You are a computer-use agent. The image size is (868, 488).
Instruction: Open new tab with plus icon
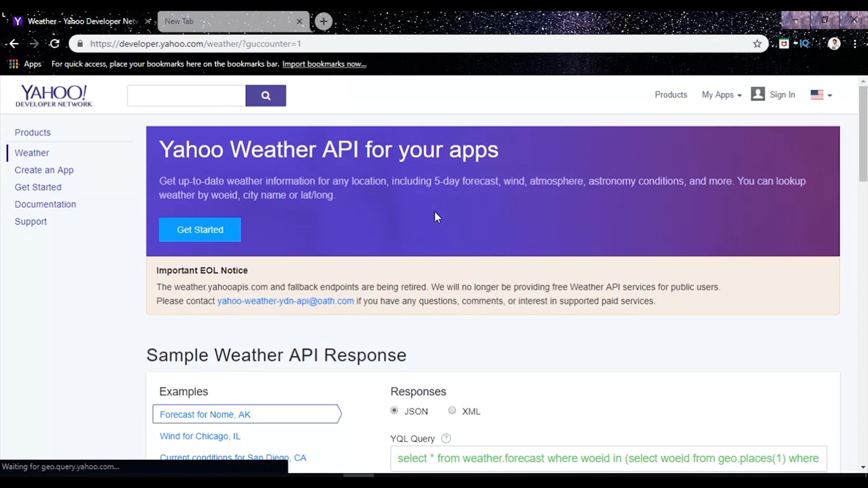point(323,21)
